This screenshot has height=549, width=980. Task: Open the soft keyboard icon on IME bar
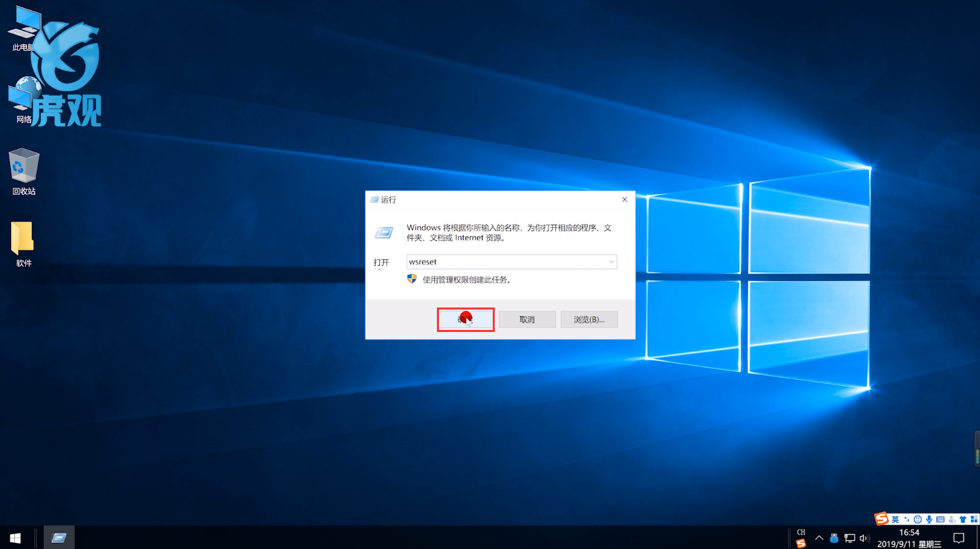[x=941, y=520]
